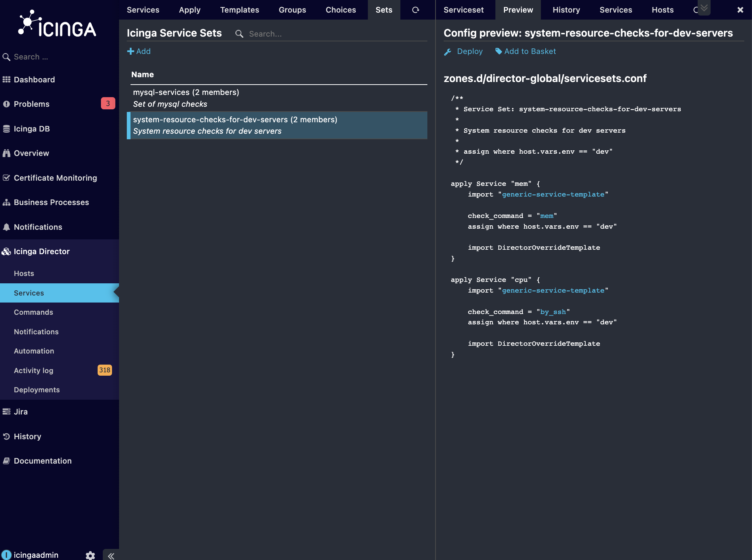The width and height of the screenshot is (752, 560).
Task: Open the mem check command link
Action: tap(547, 216)
